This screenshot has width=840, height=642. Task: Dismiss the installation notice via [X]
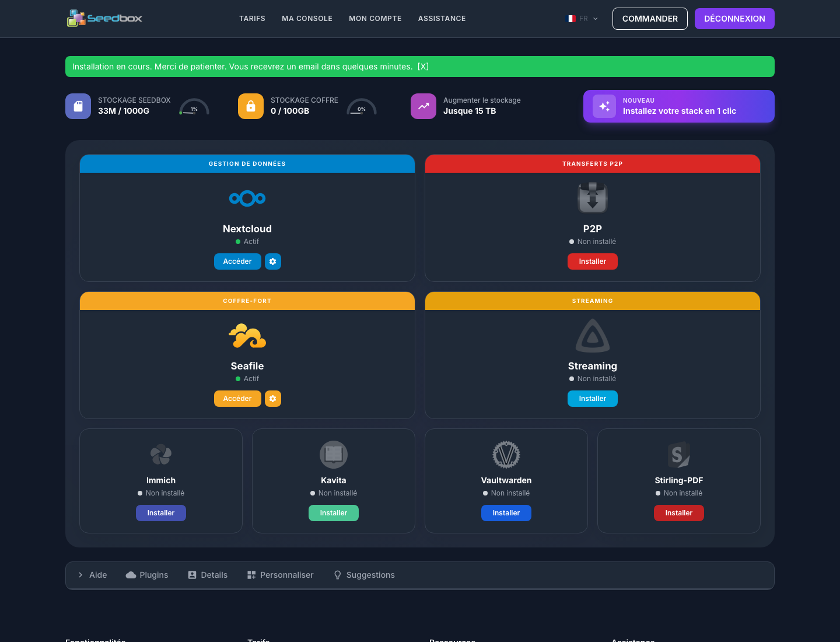[423, 67]
